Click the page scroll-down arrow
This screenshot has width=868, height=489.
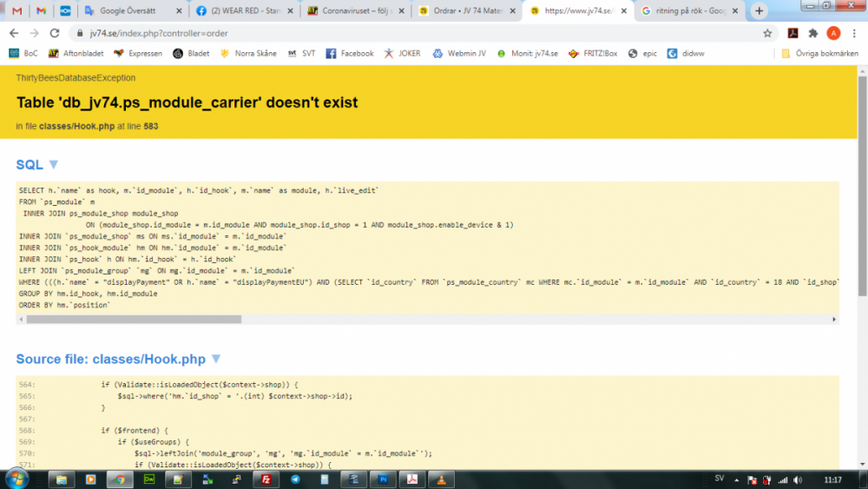(863, 464)
